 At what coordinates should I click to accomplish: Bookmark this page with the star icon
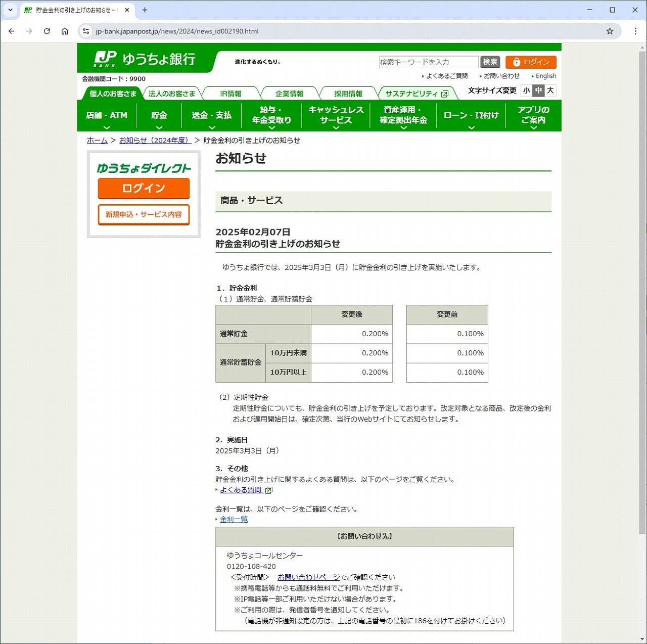click(x=610, y=31)
